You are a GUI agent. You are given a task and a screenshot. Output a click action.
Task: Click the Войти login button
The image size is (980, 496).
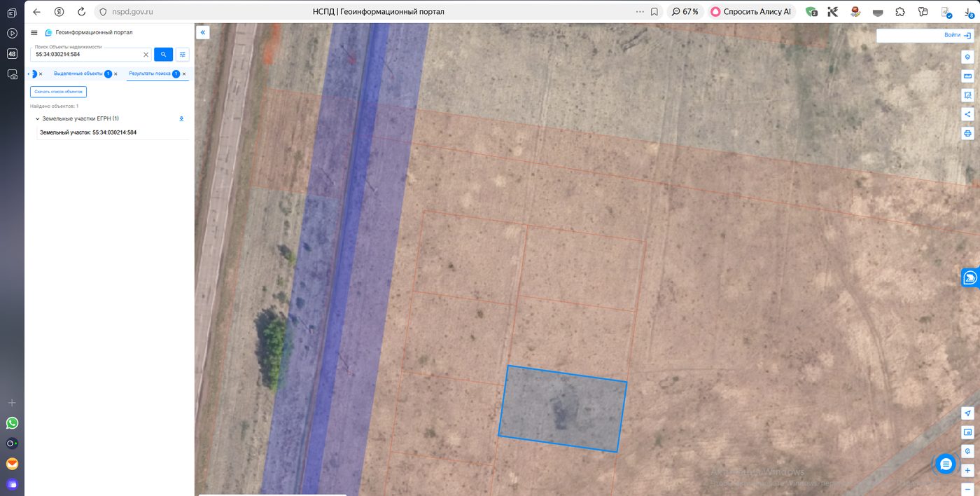tap(957, 35)
